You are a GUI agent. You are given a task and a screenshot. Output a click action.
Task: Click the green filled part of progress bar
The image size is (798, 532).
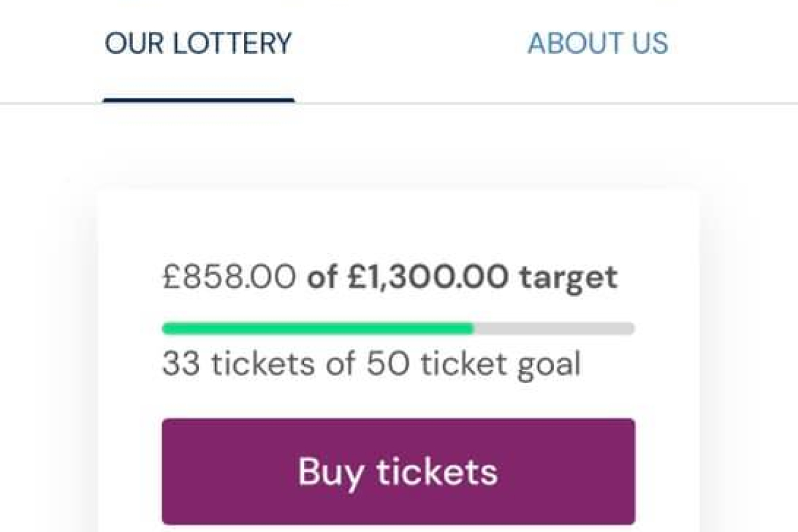[318, 329]
